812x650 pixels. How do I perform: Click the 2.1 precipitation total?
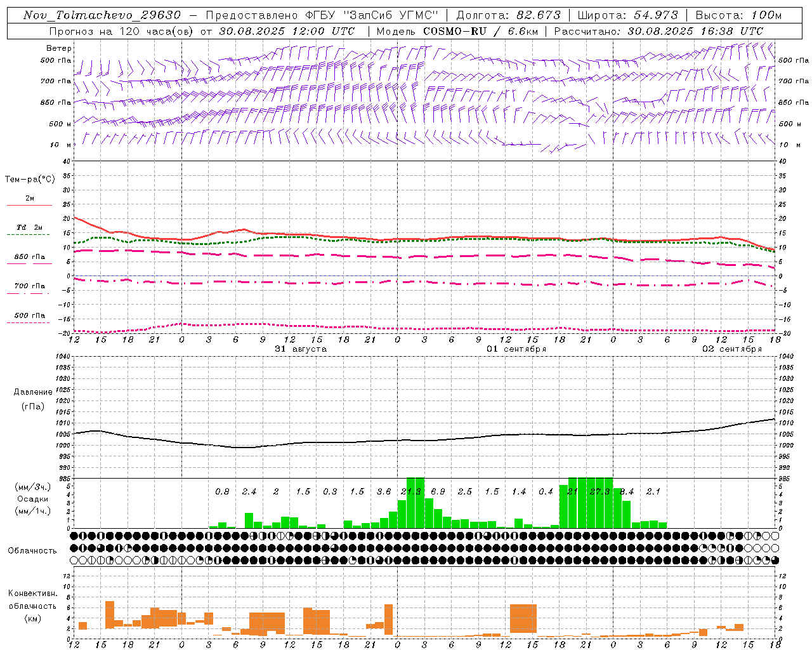(653, 492)
